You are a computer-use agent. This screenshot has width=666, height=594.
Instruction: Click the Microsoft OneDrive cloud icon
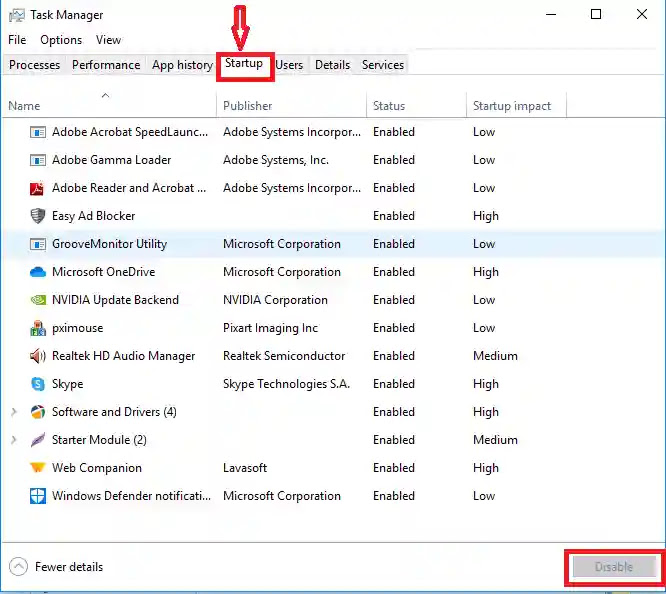[38, 272]
